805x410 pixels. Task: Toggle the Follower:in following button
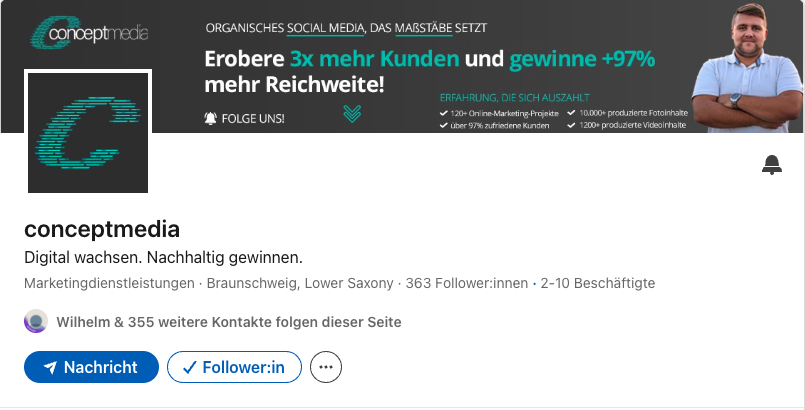click(234, 367)
